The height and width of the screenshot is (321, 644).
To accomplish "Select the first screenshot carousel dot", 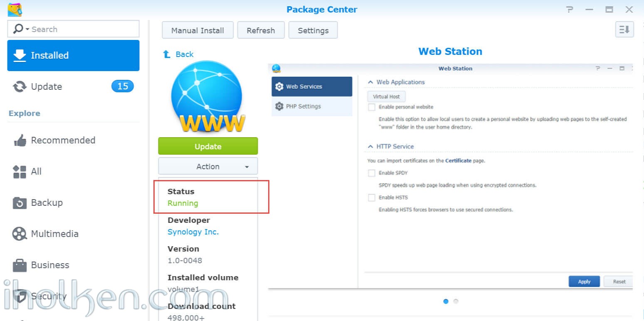I will pyautogui.click(x=446, y=301).
